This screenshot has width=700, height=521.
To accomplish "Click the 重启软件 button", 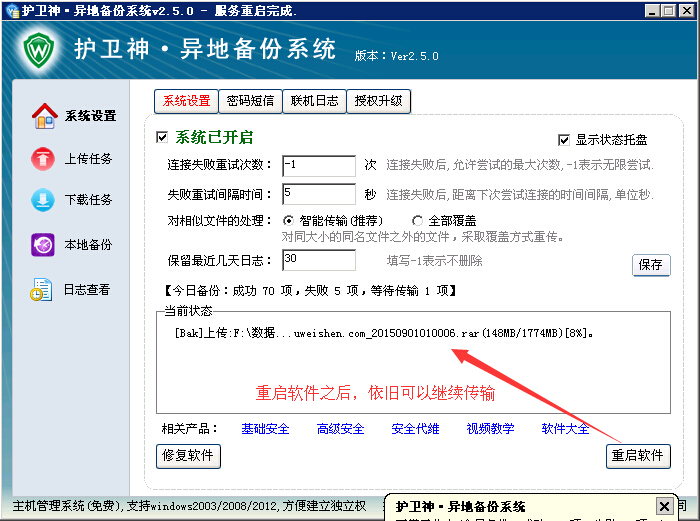I will click(x=637, y=456).
